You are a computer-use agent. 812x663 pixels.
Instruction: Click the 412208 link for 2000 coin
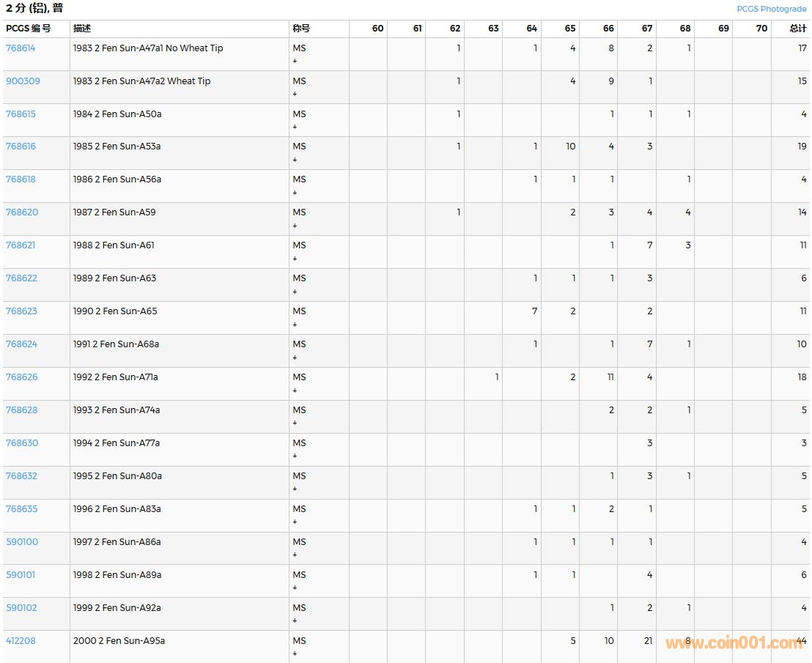coord(21,641)
